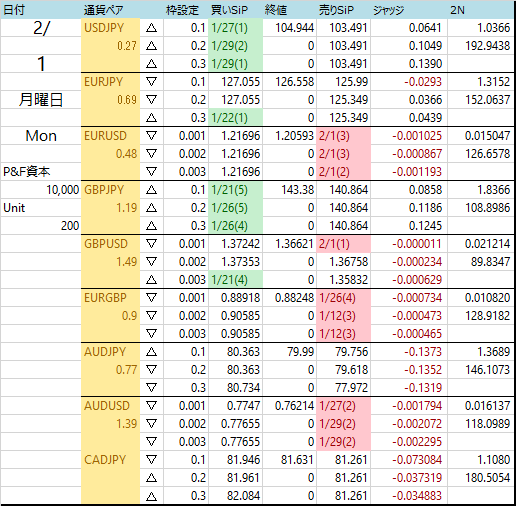Click the 2N value 192.9438 cell

coord(480,46)
